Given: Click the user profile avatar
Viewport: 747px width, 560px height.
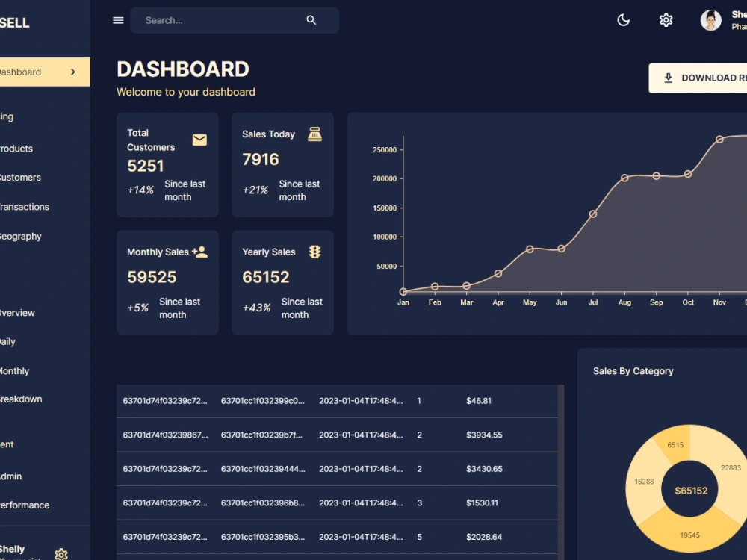Looking at the screenshot, I should pos(710,20).
